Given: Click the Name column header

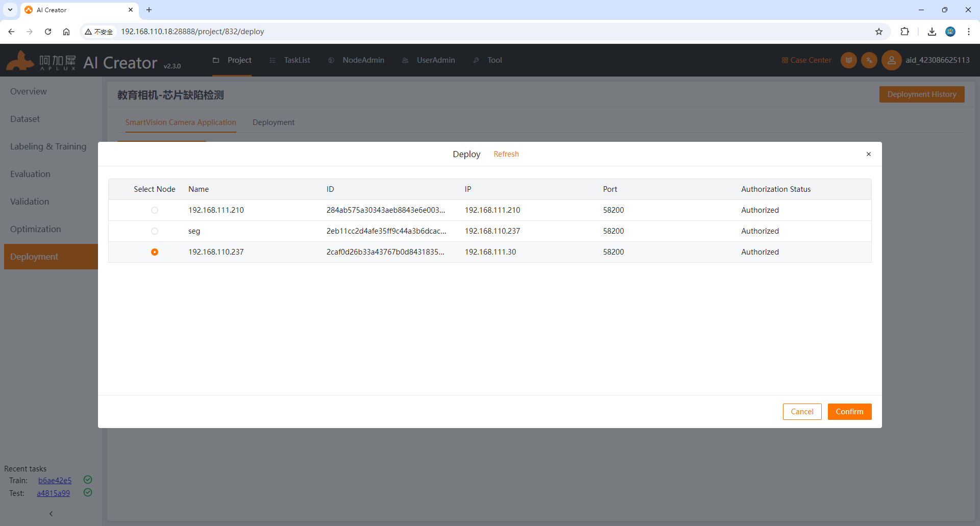Looking at the screenshot, I should coord(199,189).
